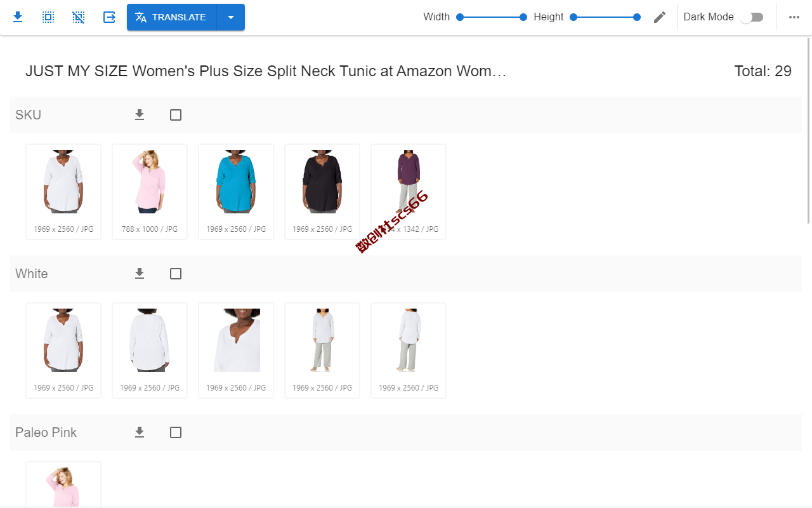Viewport: 812px width, 508px height.
Task: Click the Width slider left handle
Action: pos(460,17)
